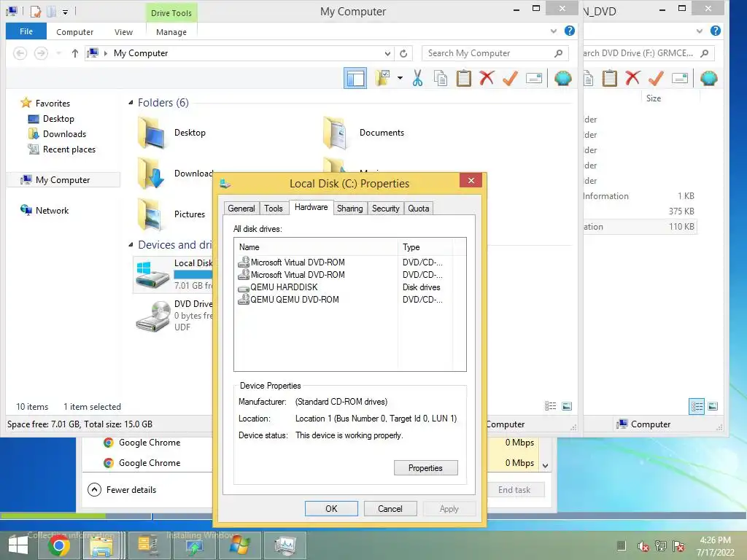747x560 pixels.
Task: Switch to the Security tab in Properties
Action: [385, 208]
